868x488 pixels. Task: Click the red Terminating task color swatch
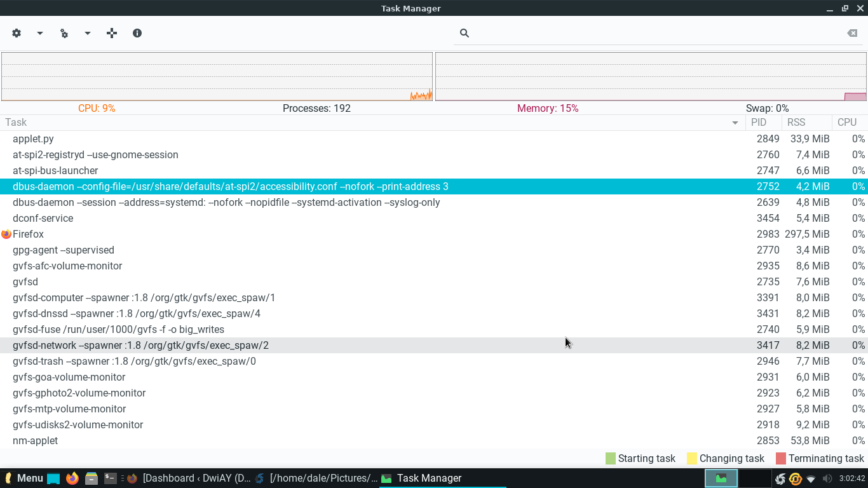[x=781, y=458]
